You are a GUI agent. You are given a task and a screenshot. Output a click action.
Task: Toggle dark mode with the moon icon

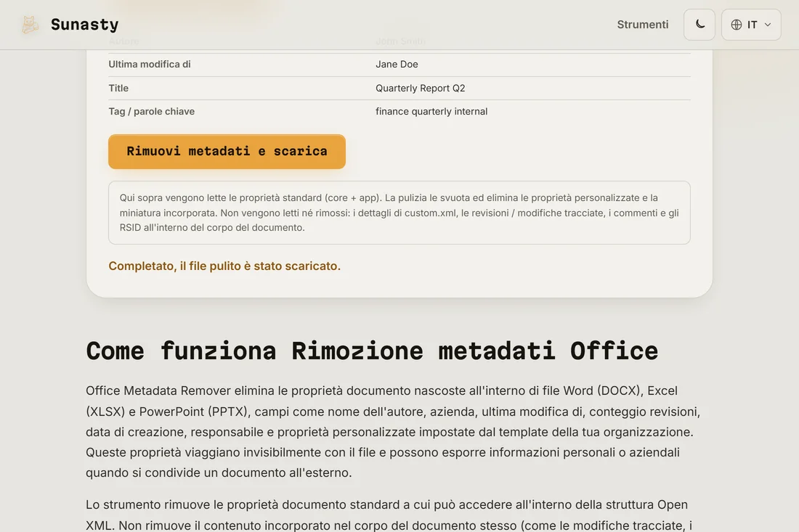[x=699, y=25]
